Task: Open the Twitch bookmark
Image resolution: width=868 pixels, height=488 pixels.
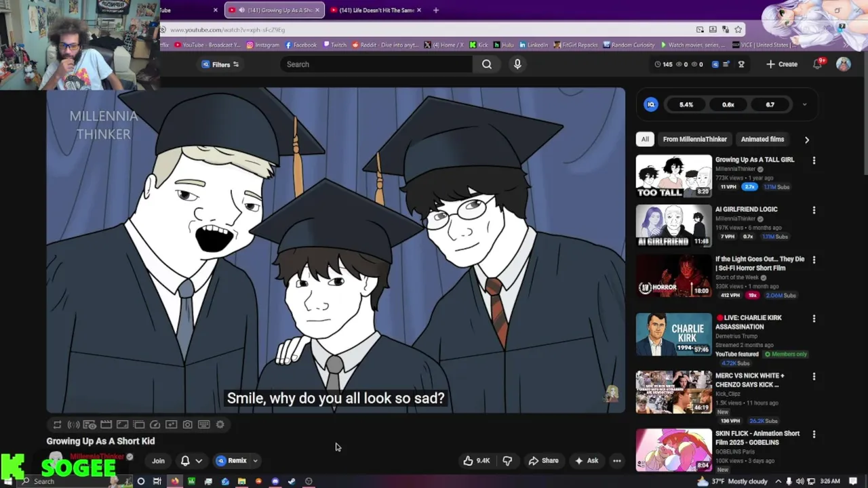Action: 334,45
